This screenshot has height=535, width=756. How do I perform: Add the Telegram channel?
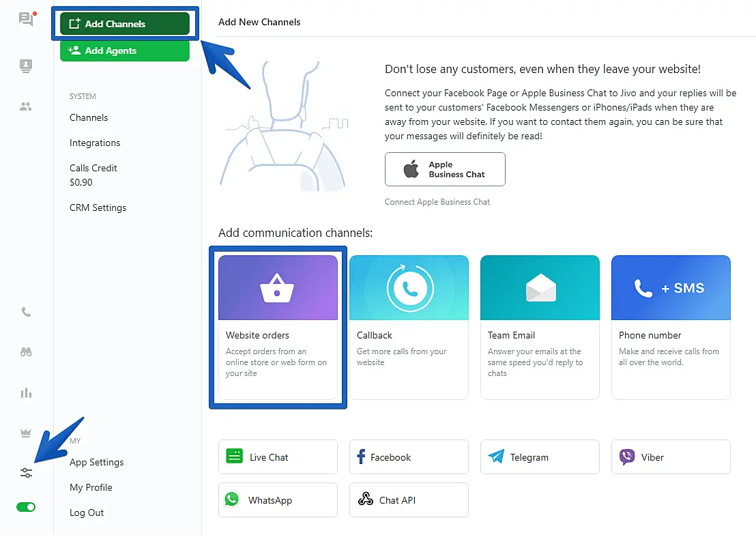pos(540,457)
